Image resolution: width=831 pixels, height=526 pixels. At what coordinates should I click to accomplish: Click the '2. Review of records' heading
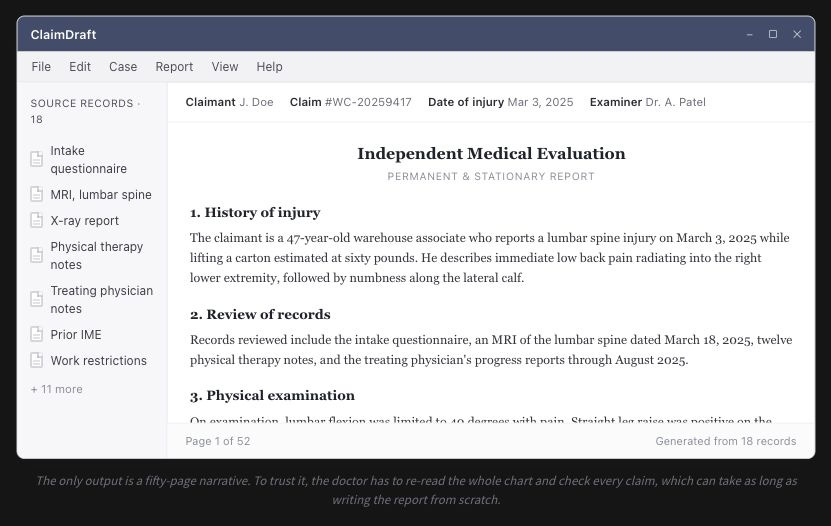pyautogui.click(x=260, y=315)
